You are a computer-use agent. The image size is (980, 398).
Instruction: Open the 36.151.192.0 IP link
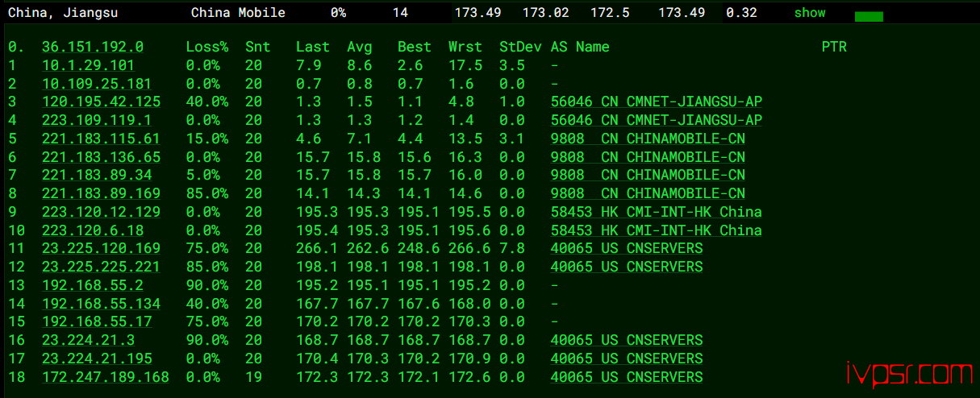point(93,47)
